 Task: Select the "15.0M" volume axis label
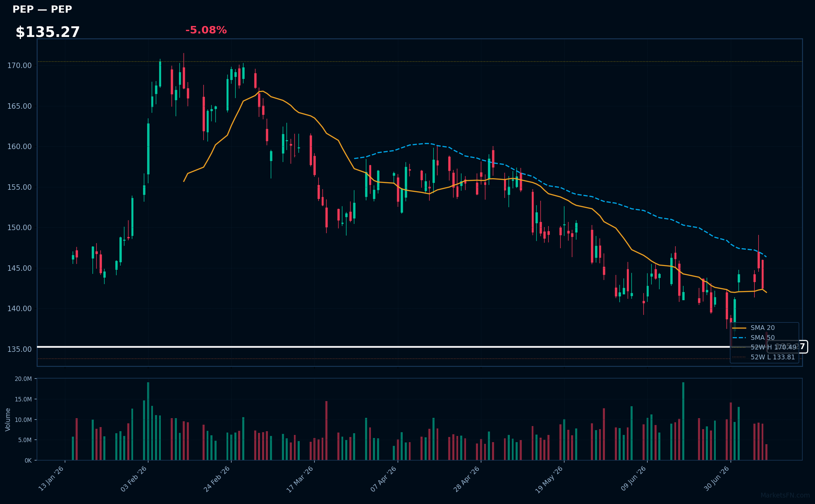click(x=23, y=399)
